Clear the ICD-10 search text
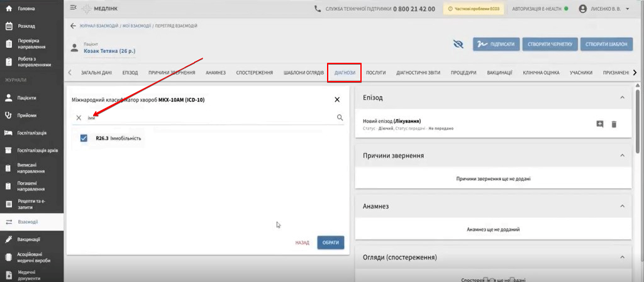 (x=79, y=117)
